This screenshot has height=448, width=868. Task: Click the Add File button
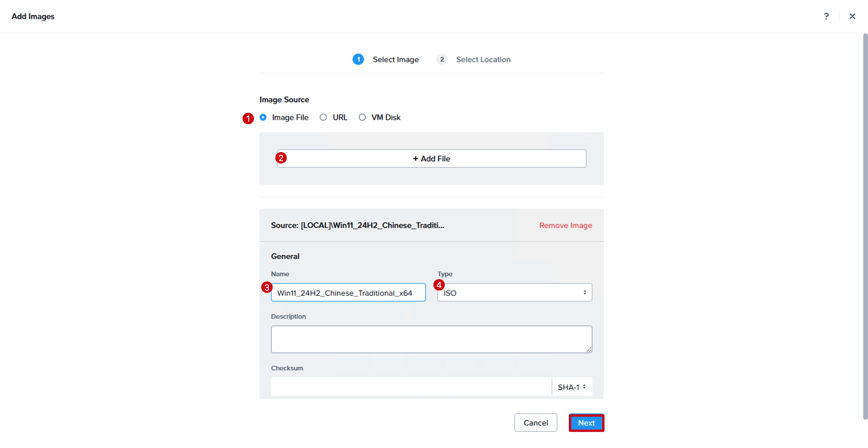(x=431, y=159)
